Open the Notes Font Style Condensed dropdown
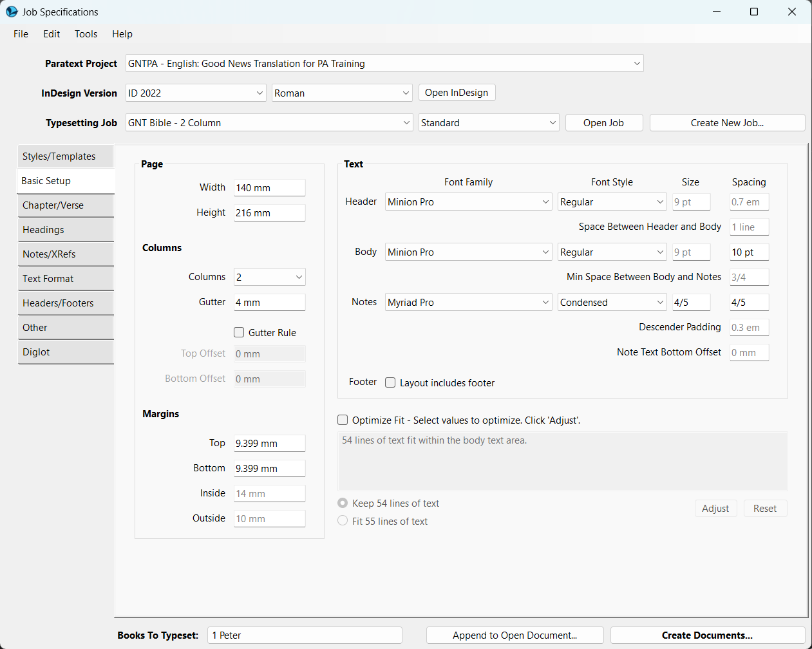 point(612,302)
